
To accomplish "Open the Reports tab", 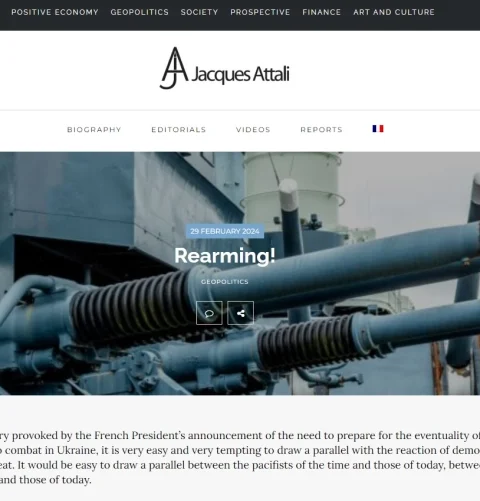I will pos(321,130).
